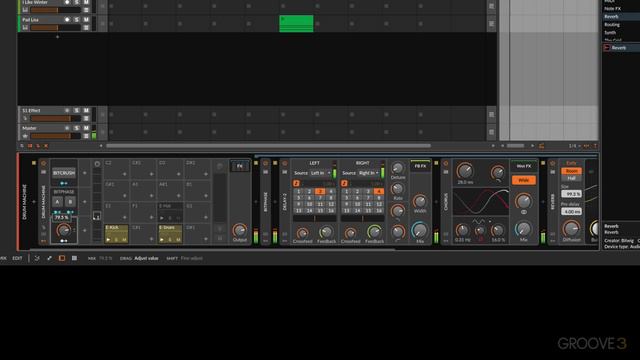Expand the Wet FX slot in Chorus
Screen dimensions: 640x360
tap(524, 166)
